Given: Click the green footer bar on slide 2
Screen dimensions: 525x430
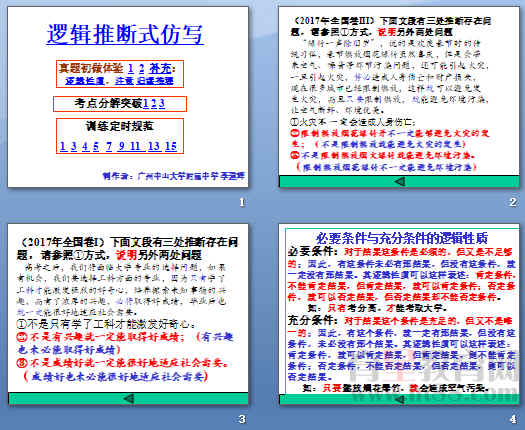Looking at the screenshot, I should 399,182.
